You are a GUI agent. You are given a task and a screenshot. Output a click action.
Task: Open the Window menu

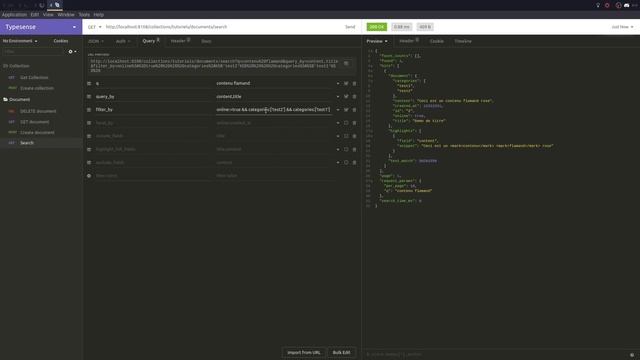click(x=66, y=15)
